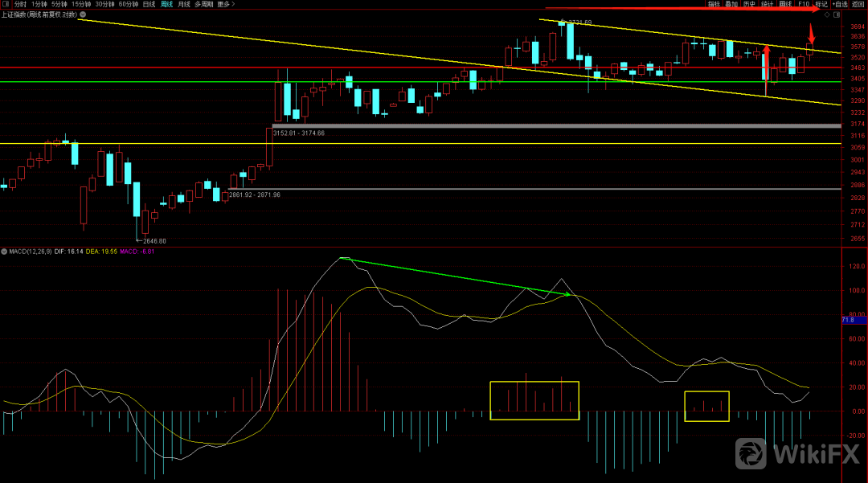The image size is (868, 483).
Task: Click the 3152.81 - 3174.66 gap zone bar
Action: pos(556,126)
